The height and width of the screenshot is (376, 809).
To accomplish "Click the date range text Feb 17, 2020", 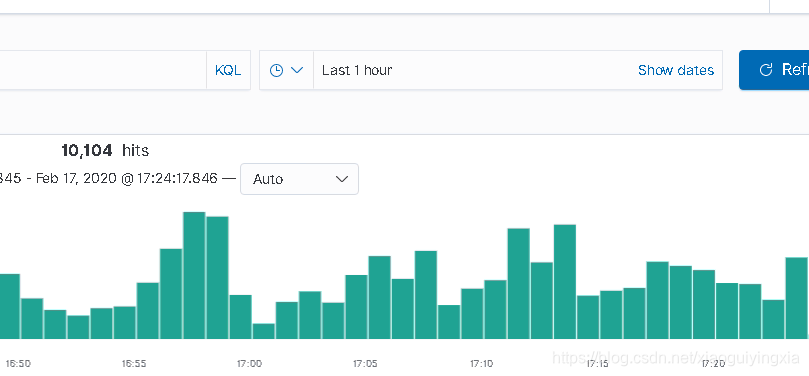I will tap(77, 179).
